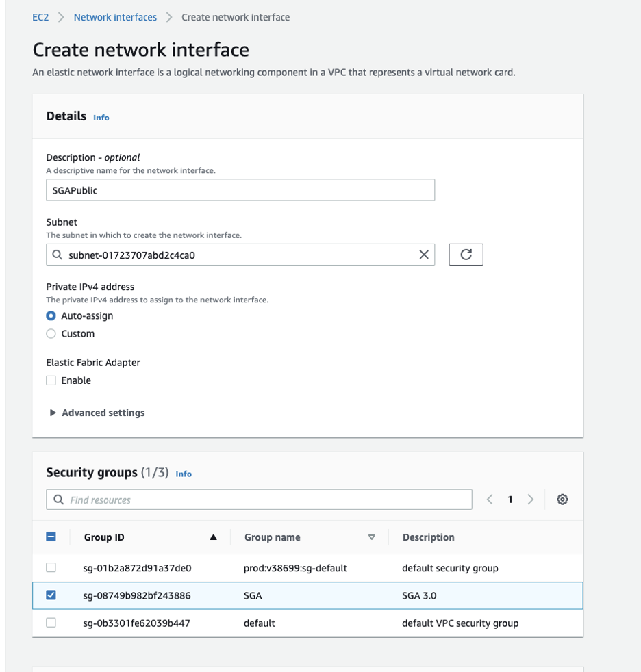The height and width of the screenshot is (672, 641).
Task: Check the default VPC security group row
Action: [51, 623]
